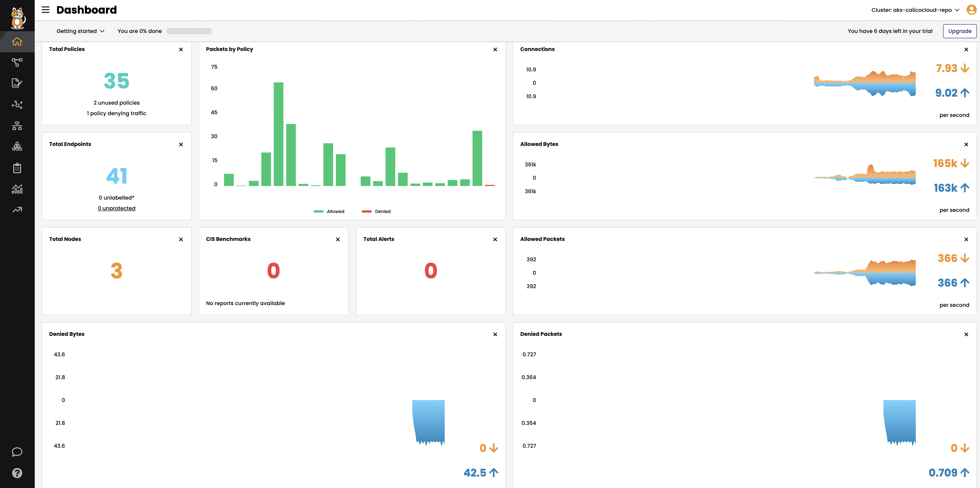Close the Denied Packets card
The width and height of the screenshot is (980, 488).
(966, 334)
